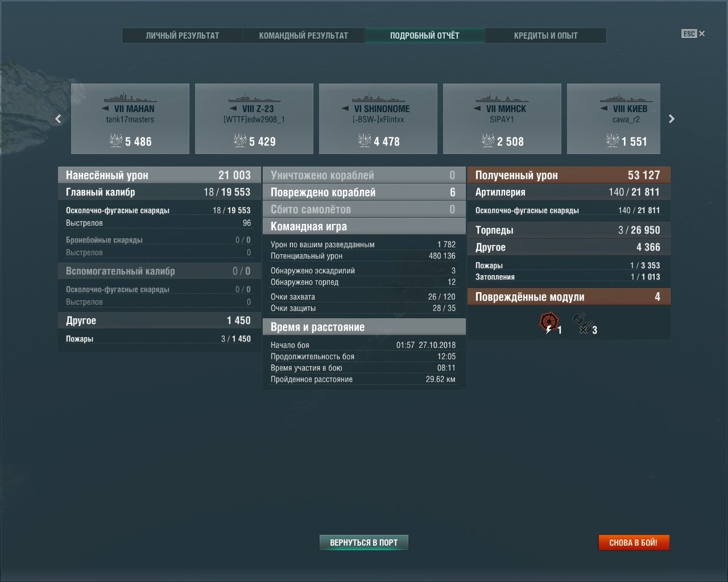Screen dimensions: 728x582
Task: Click the Повреждённые модули header
Action: [x=569, y=297]
